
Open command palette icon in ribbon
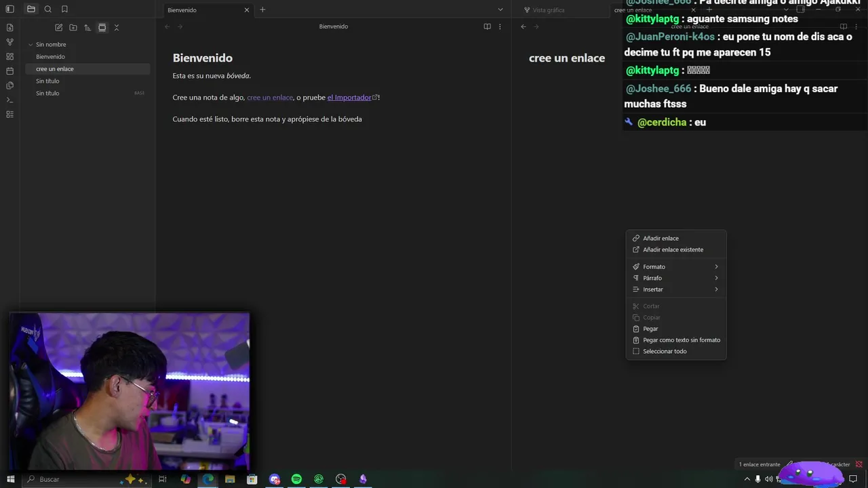coord(9,100)
